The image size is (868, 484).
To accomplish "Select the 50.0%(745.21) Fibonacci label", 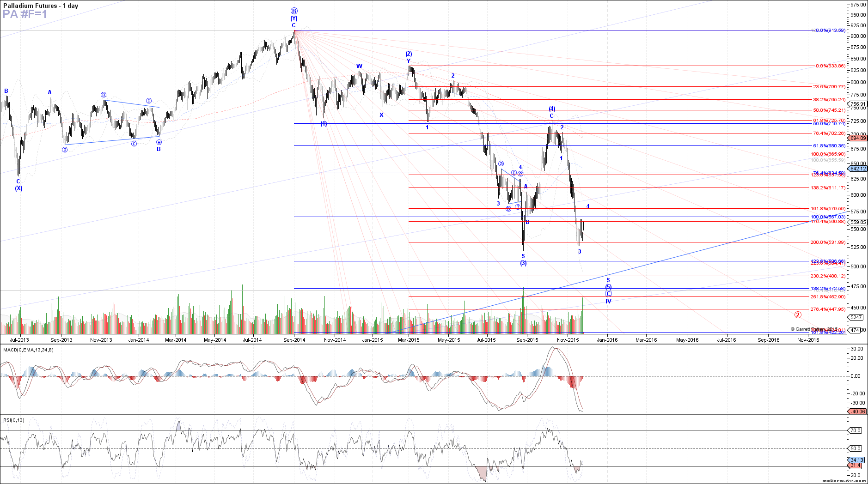I will click(x=829, y=110).
